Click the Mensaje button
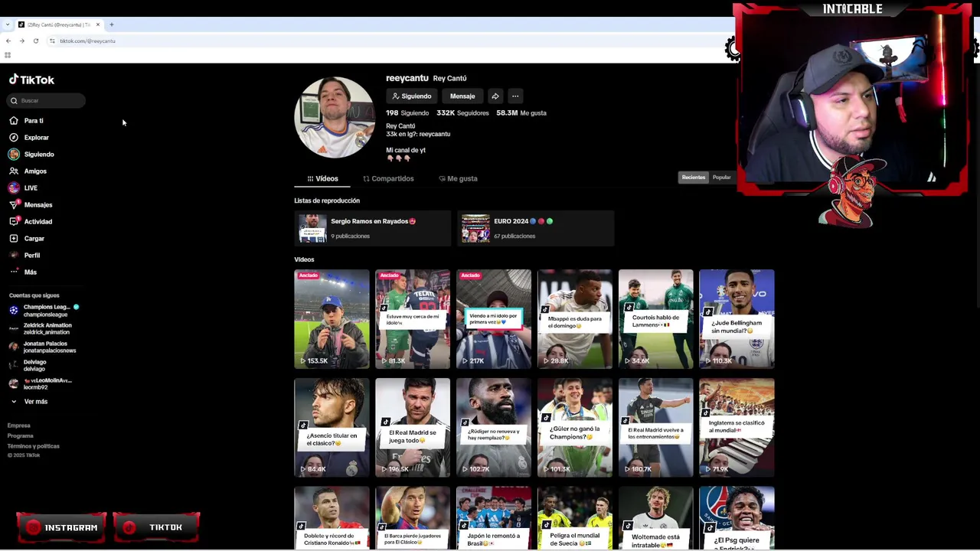The width and height of the screenshot is (980, 551). (x=462, y=96)
